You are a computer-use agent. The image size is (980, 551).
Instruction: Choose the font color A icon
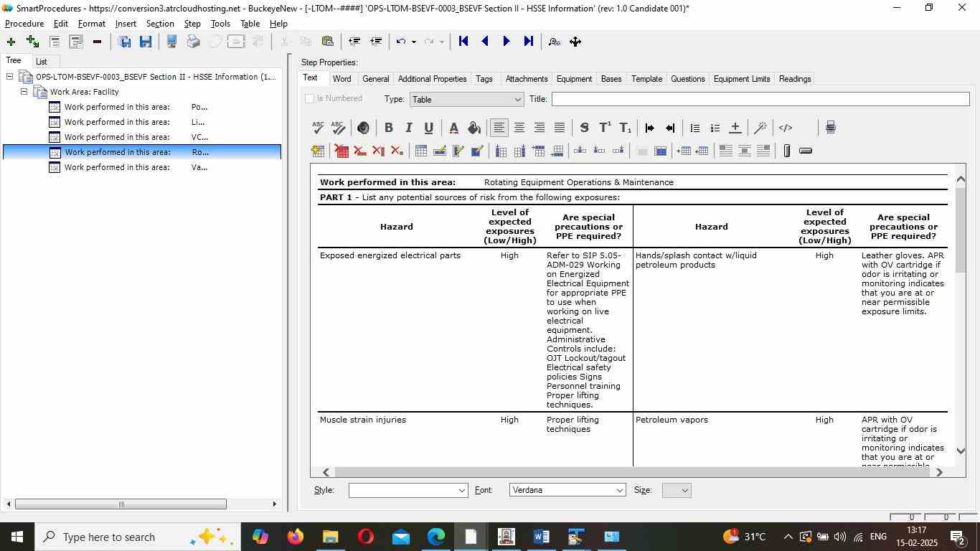[453, 128]
